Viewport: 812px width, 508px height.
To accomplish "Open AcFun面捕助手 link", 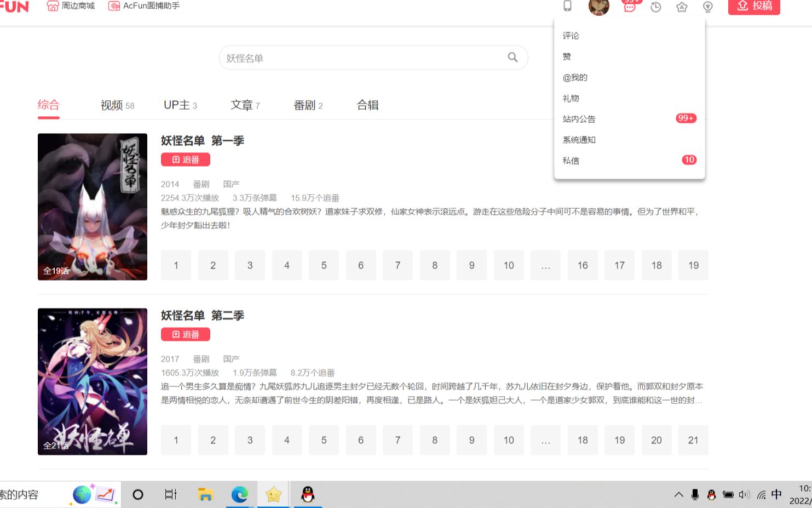I will (x=144, y=6).
